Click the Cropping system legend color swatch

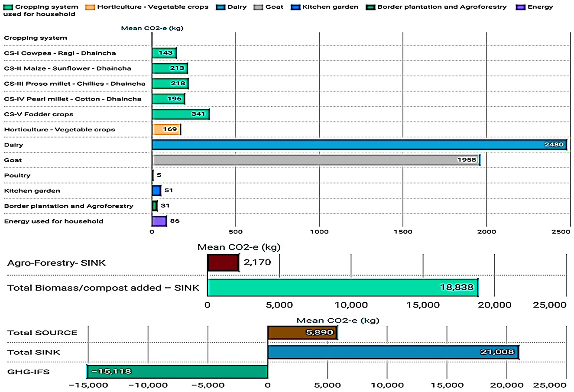point(8,7)
